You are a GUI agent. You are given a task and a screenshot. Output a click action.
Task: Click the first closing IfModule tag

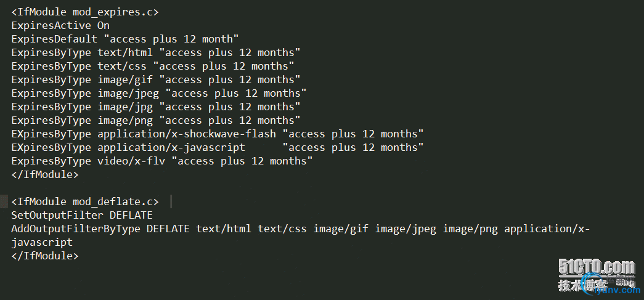pos(45,174)
